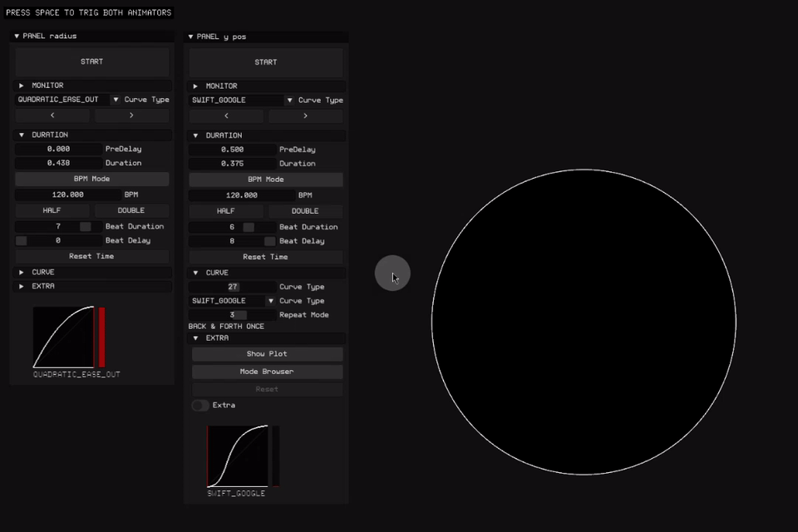
Task: Click PreDelay field showing 0.000
Action: click(x=58, y=149)
